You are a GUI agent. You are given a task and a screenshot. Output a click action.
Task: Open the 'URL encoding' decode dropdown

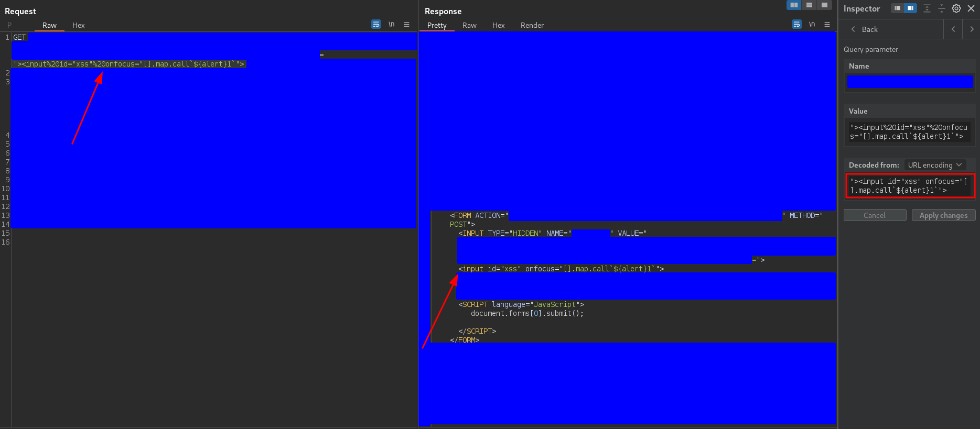[x=935, y=165]
